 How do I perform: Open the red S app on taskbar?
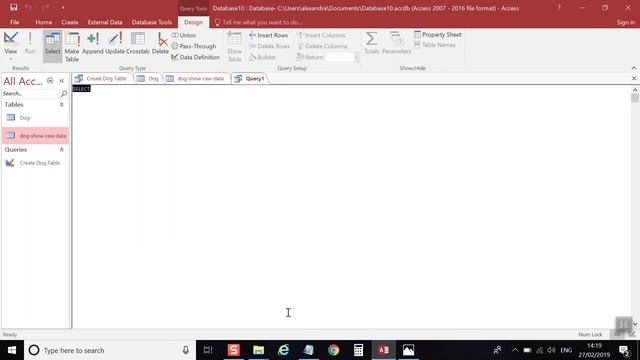pyautogui.click(x=233, y=350)
